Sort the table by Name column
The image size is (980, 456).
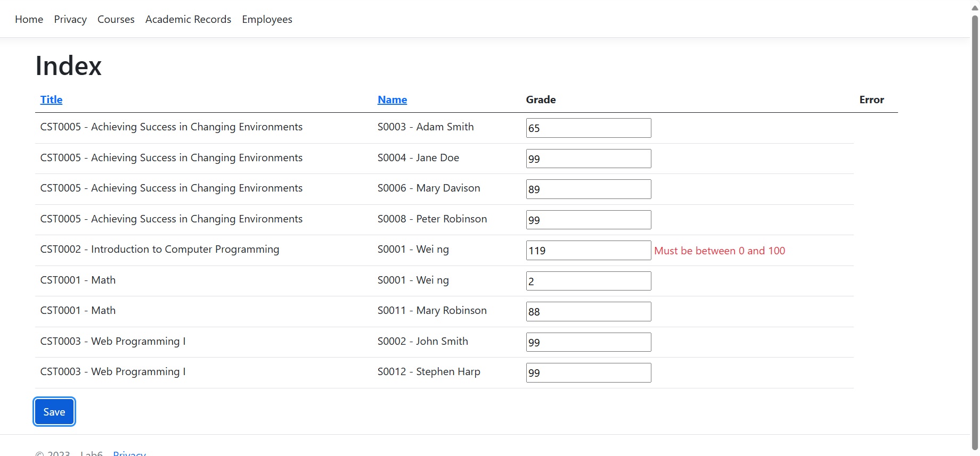coord(392,100)
